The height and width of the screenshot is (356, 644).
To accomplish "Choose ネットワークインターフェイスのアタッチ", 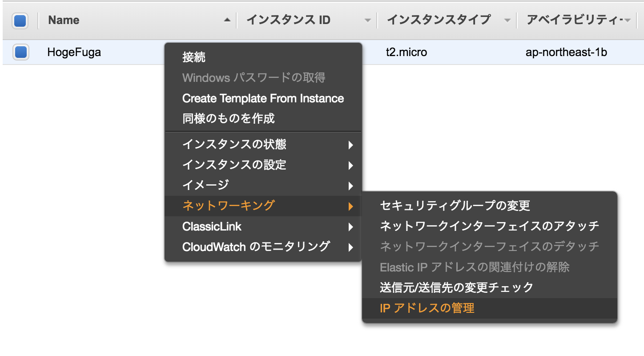I will click(x=489, y=226).
